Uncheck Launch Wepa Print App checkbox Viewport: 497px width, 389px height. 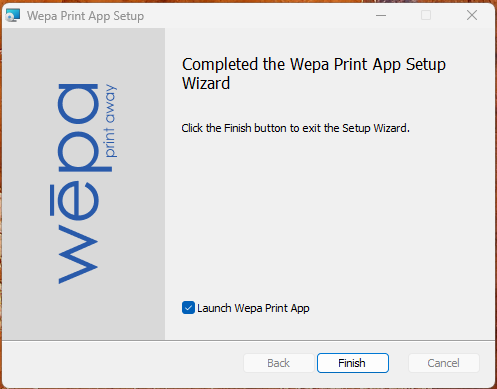tap(188, 308)
